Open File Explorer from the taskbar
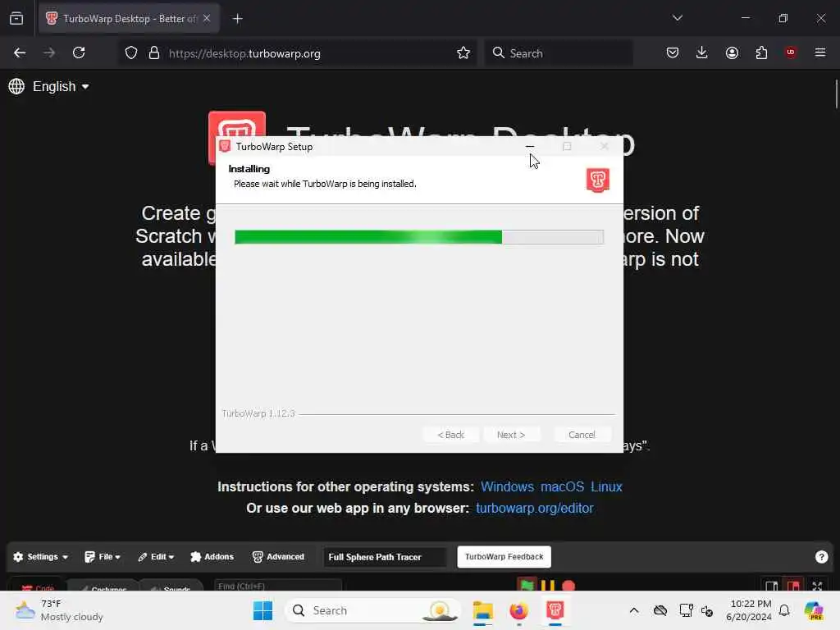This screenshot has width=840, height=630. [482, 610]
